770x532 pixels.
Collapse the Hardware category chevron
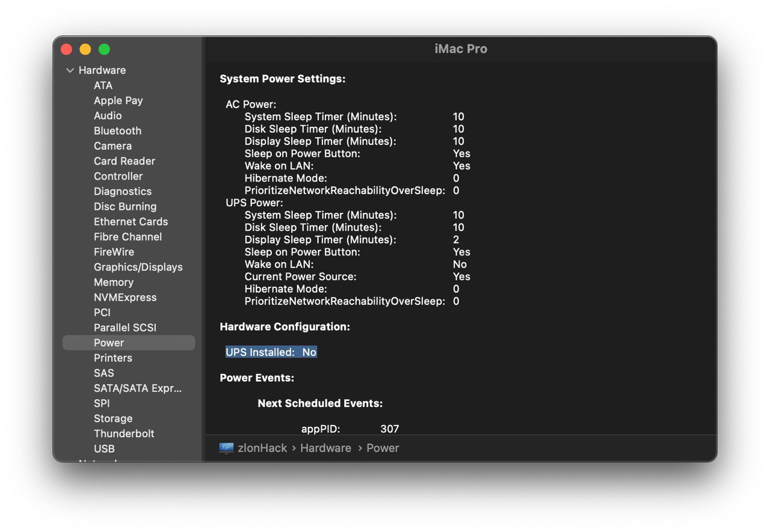(70, 70)
